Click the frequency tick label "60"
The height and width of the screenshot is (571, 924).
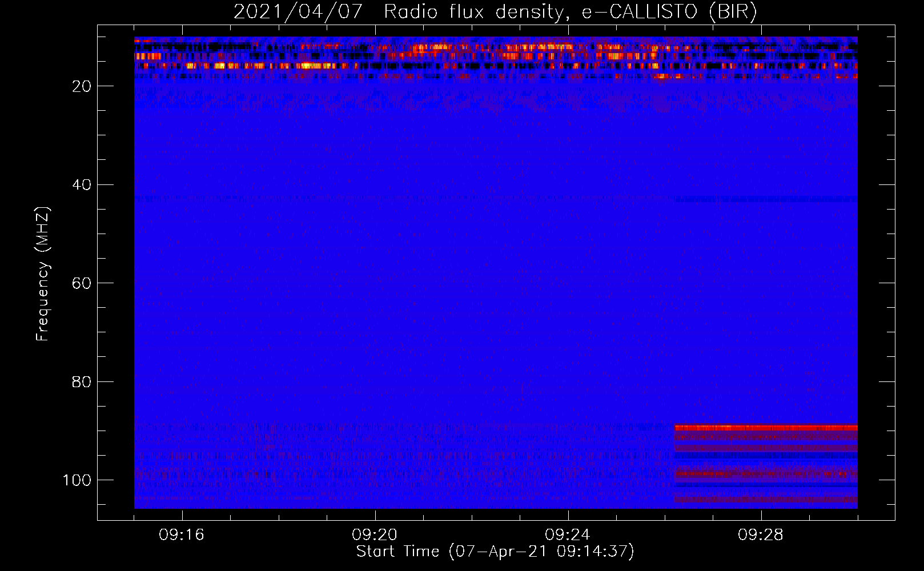pyautogui.click(x=82, y=283)
